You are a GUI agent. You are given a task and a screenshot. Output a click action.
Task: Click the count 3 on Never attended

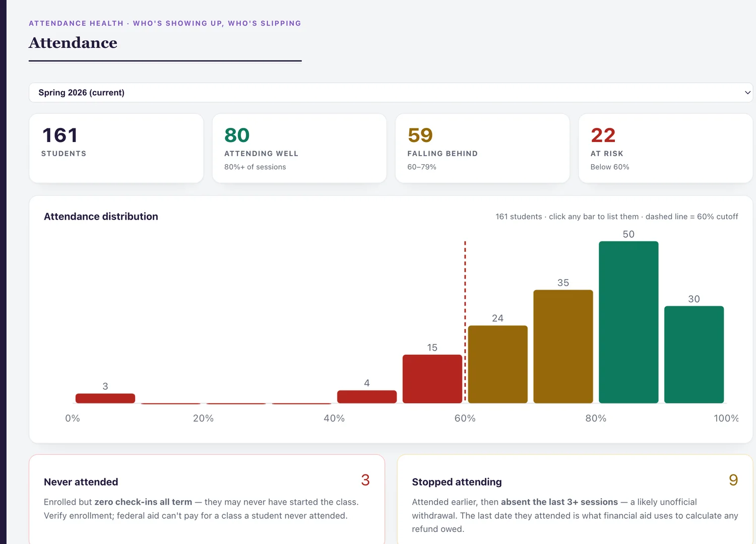pos(365,480)
